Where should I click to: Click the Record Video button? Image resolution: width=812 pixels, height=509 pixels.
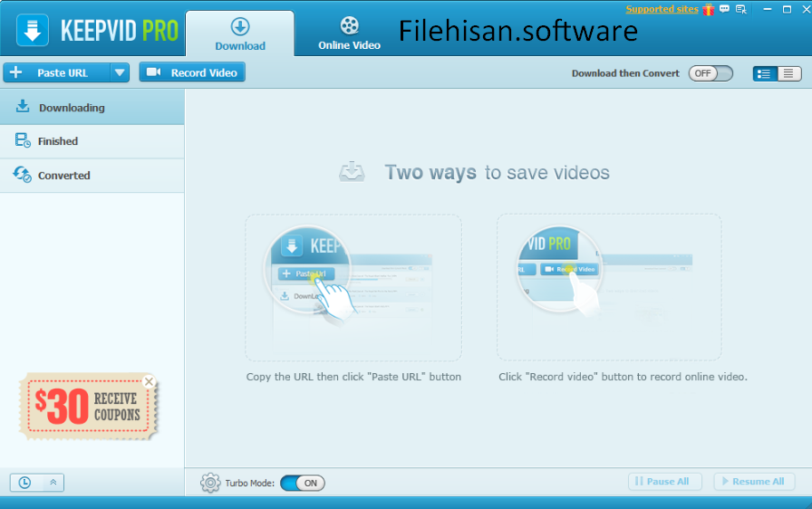(192, 72)
